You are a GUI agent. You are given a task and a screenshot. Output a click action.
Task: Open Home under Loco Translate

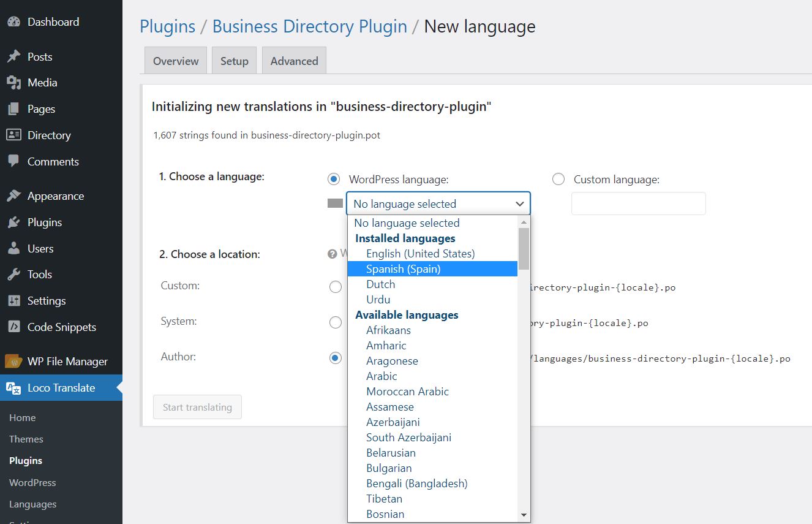pos(23,417)
